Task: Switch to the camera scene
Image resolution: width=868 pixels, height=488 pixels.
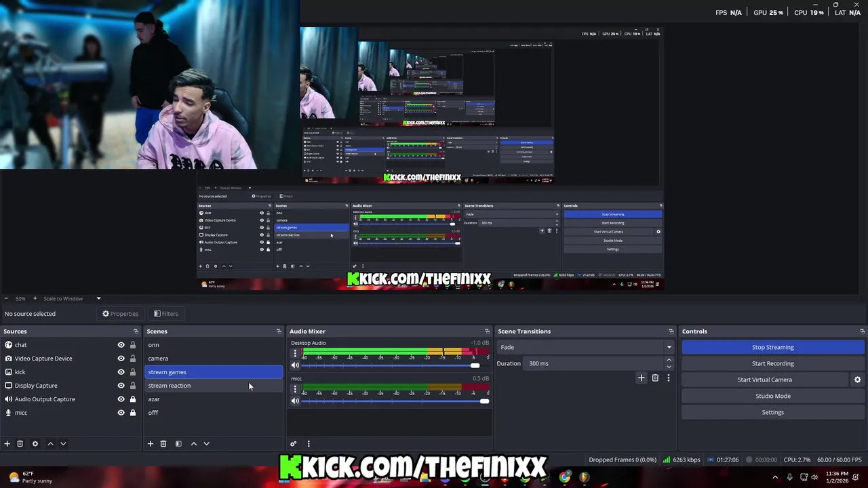Action: pos(214,359)
